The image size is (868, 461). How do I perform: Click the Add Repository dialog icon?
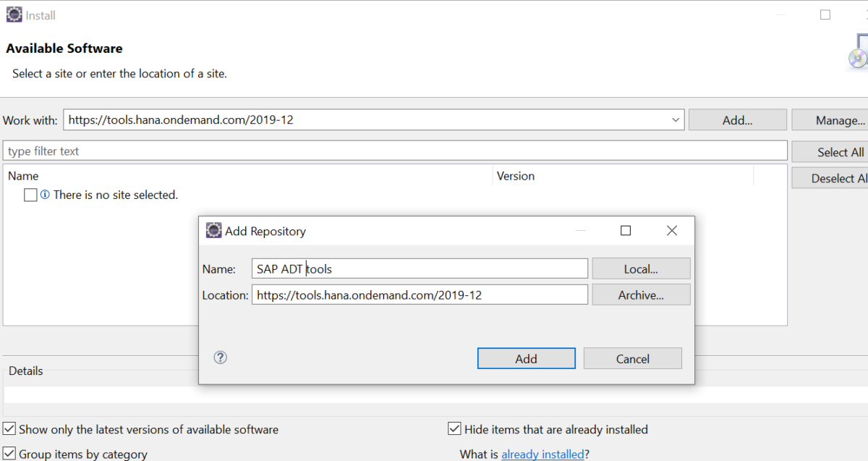click(213, 229)
